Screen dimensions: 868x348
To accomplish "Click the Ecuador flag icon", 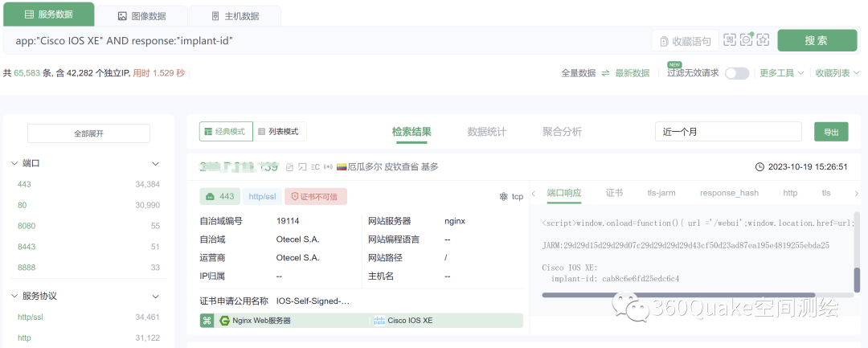I will click(x=342, y=166).
